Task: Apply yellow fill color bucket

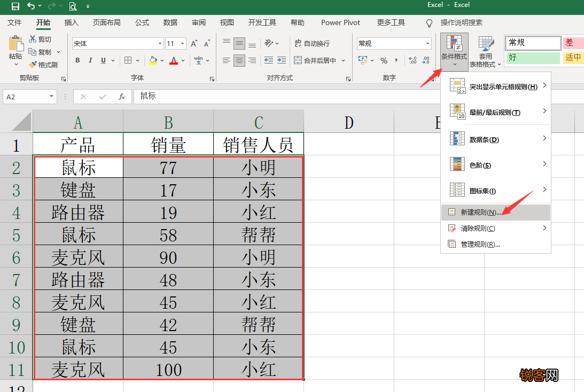Action: point(153,60)
